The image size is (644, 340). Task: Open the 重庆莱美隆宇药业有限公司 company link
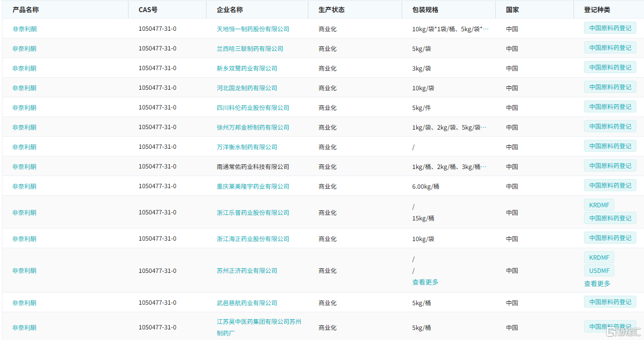[x=253, y=186]
